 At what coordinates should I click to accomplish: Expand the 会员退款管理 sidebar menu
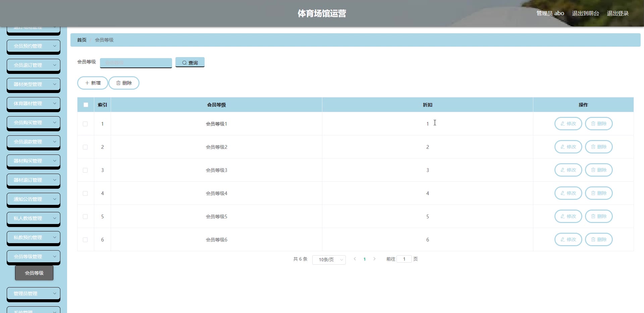(34, 142)
